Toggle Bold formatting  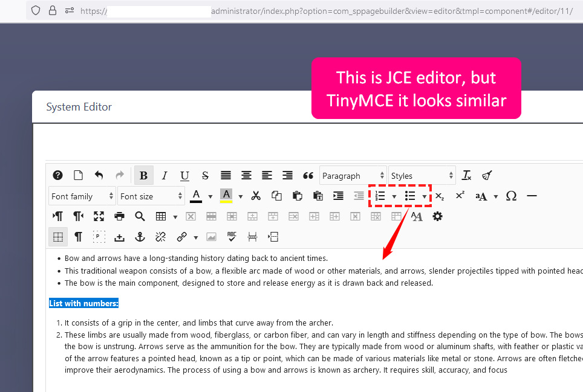click(143, 175)
